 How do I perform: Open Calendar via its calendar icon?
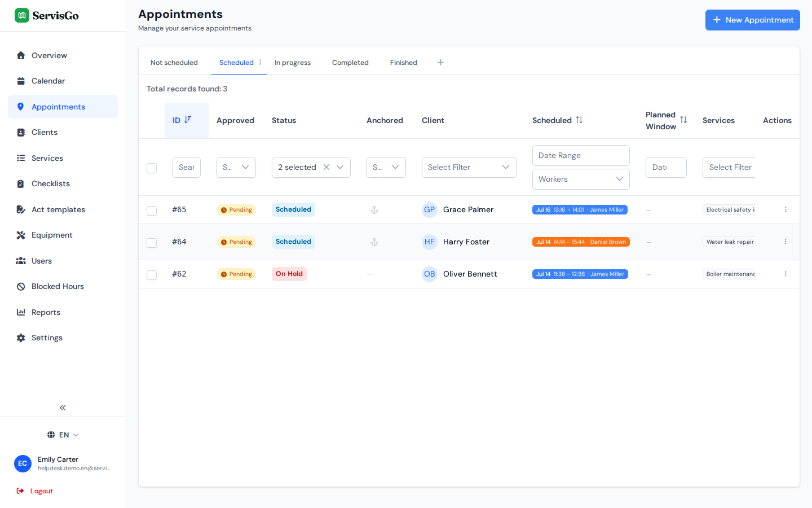coord(21,81)
